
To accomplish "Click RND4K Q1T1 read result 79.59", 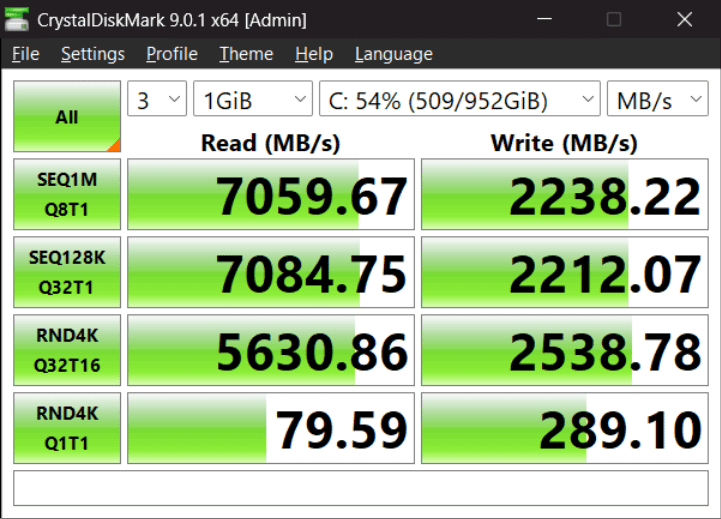I will tap(271, 428).
